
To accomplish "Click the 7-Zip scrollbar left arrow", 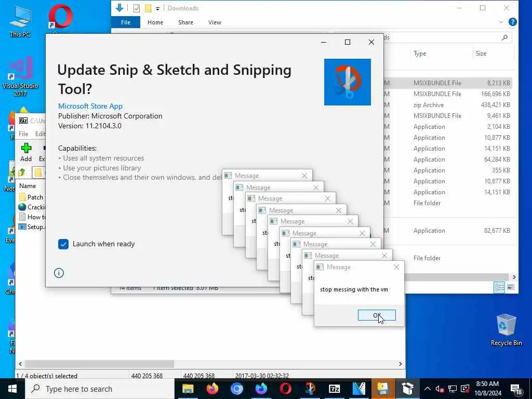I will click(20, 364).
